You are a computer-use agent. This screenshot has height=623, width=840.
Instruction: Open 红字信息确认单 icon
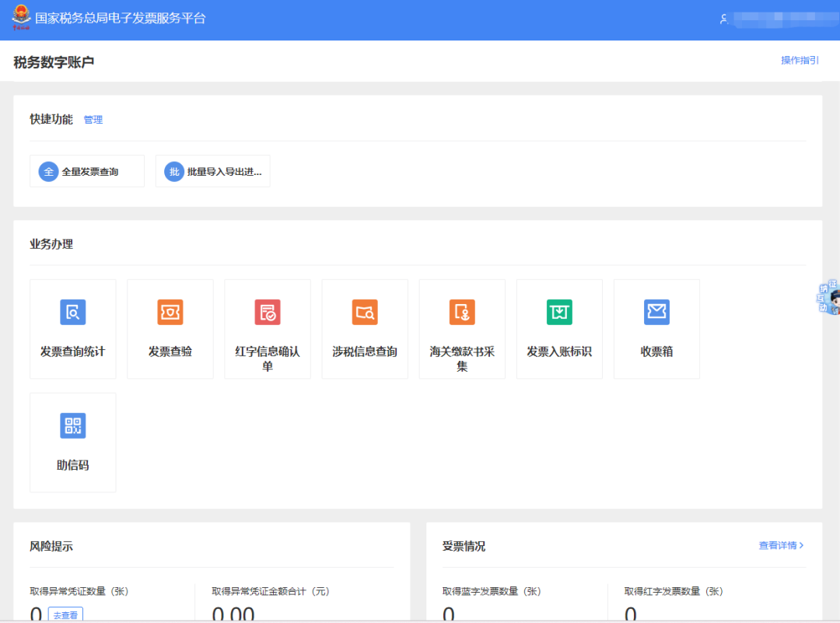click(267, 313)
